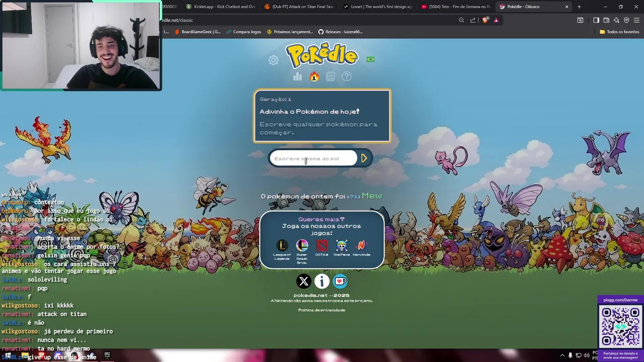The height and width of the screenshot is (362, 644).
Task: Open the Ko-fi support icon
Action: pyautogui.click(x=340, y=281)
